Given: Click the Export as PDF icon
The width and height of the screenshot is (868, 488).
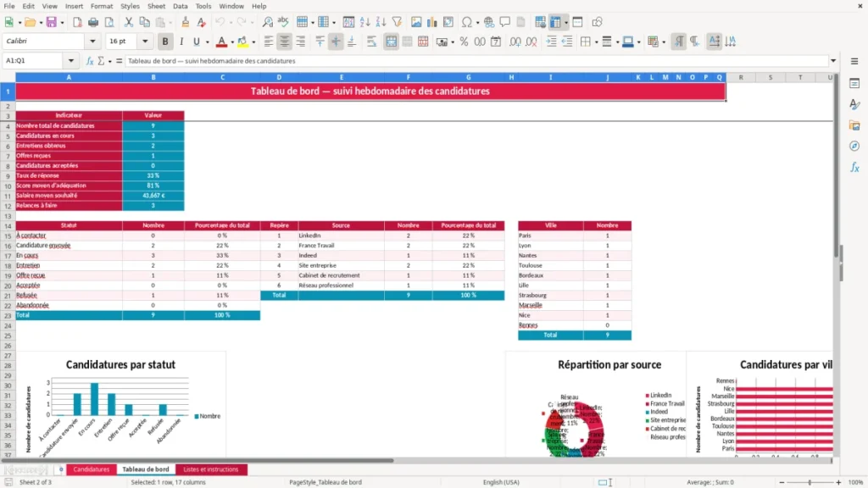Looking at the screenshot, I should (x=77, y=22).
